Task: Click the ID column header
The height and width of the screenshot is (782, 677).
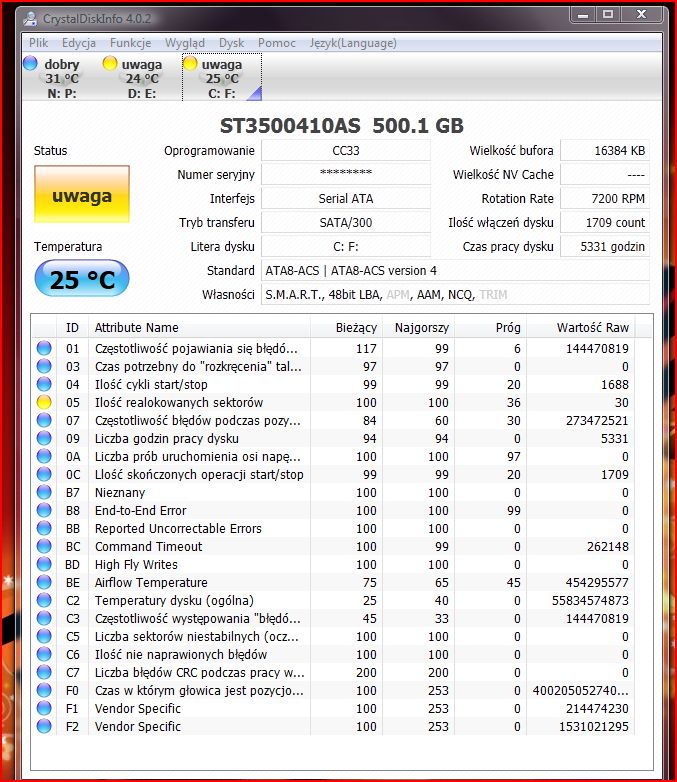Action: [x=73, y=328]
